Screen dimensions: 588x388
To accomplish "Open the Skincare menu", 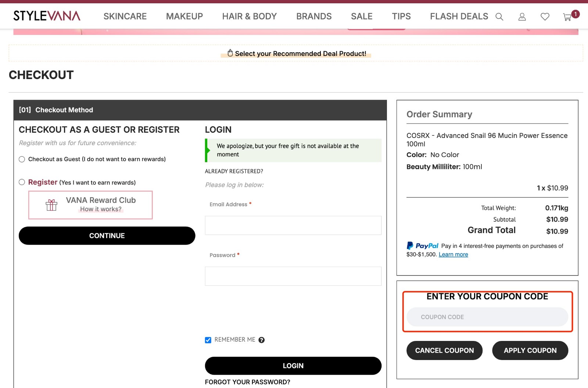I will (x=125, y=16).
